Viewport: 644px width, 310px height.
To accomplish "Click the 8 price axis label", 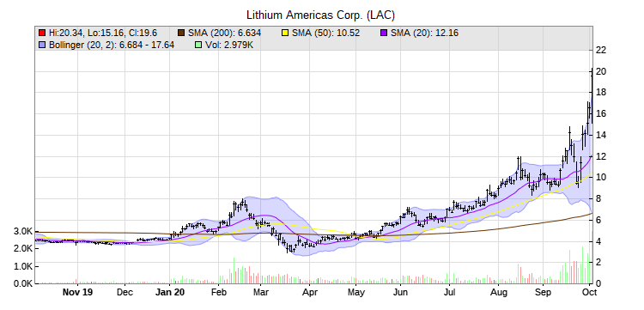I will pyautogui.click(x=598, y=199).
